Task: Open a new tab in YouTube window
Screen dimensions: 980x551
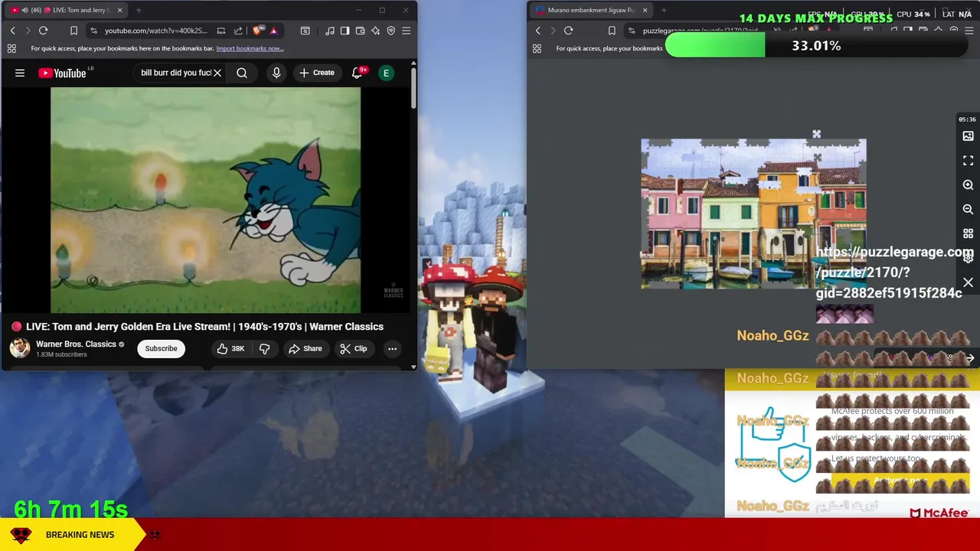Action: tap(139, 10)
